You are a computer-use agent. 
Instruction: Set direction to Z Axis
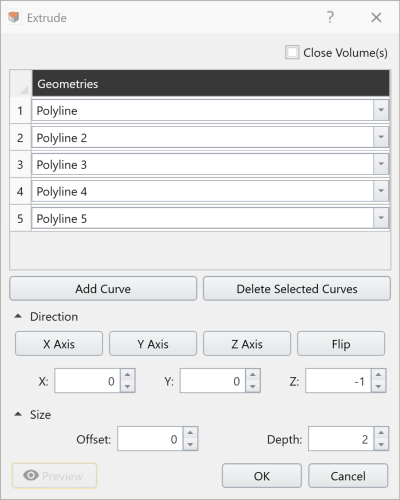click(x=247, y=344)
